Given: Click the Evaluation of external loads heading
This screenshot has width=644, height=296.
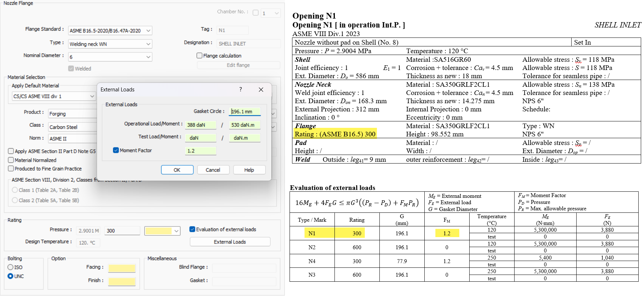Looking at the screenshot, I should [332, 188].
